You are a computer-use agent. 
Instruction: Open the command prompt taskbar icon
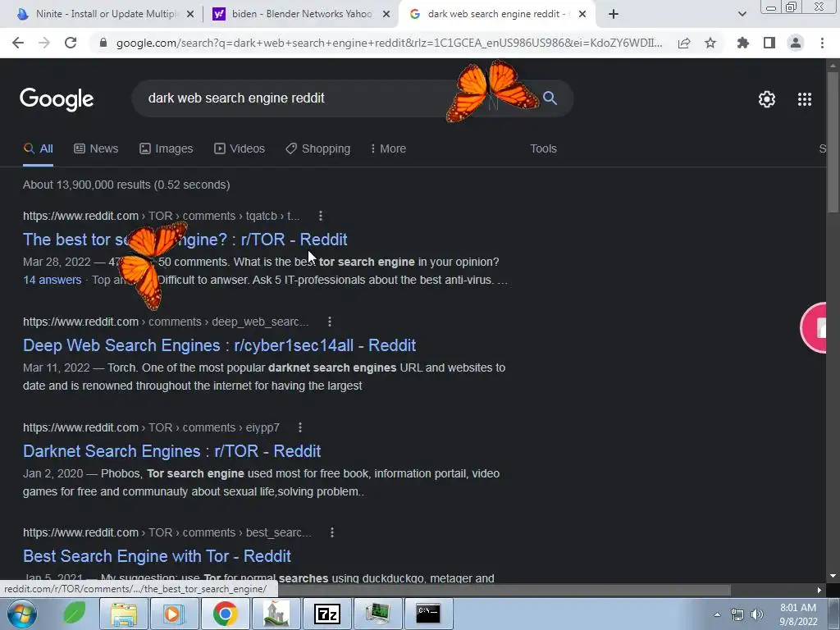point(428,614)
